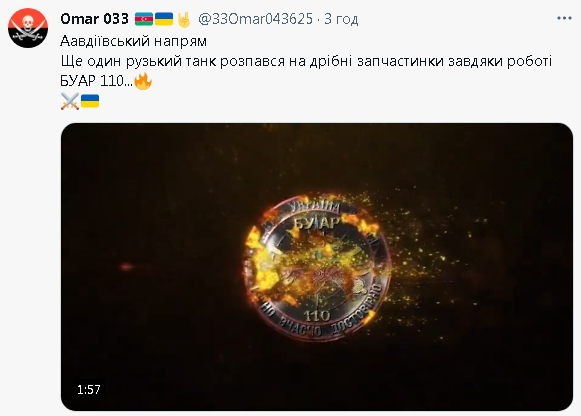Screen dimensions: 581x416
Task: Open the three-dot more options menu
Action: (564, 18)
